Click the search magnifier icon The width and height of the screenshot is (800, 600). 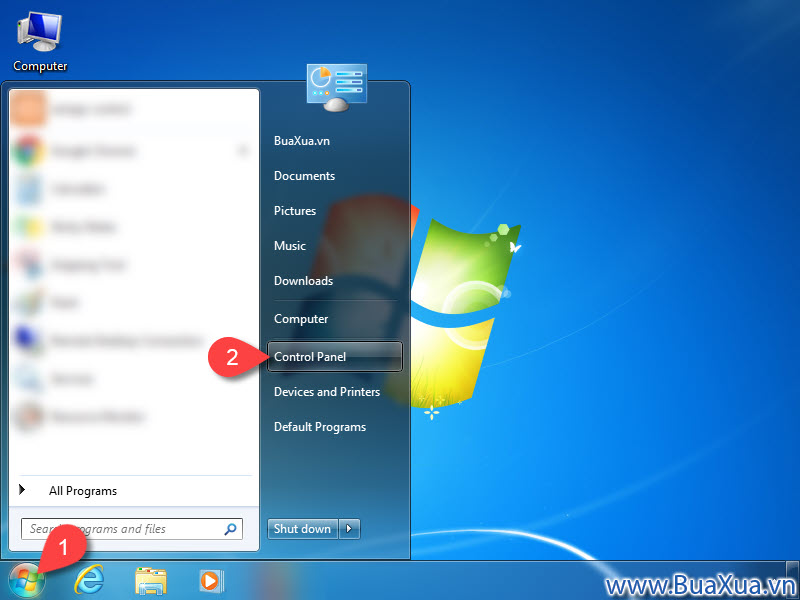[231, 529]
